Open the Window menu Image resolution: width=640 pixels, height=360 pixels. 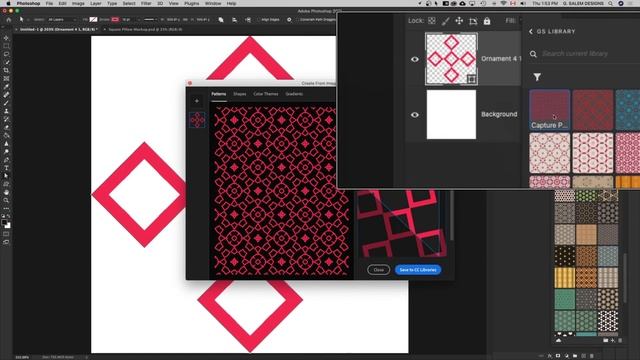(213, 3)
